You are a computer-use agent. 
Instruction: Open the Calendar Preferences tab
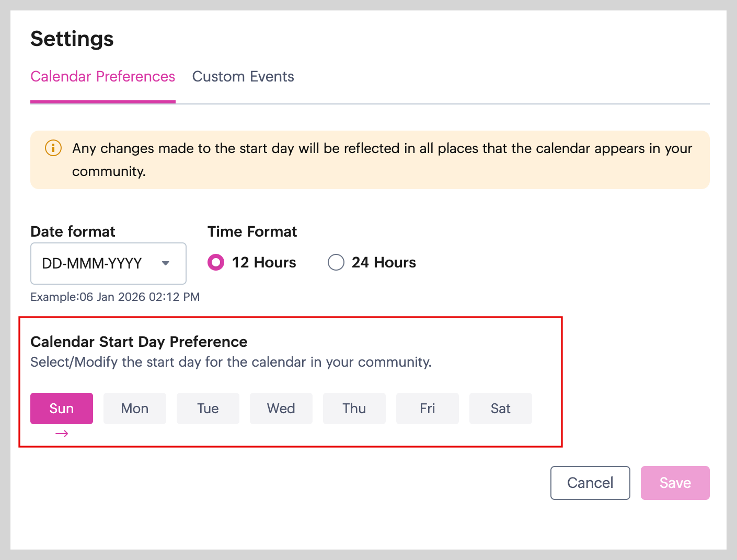click(103, 77)
